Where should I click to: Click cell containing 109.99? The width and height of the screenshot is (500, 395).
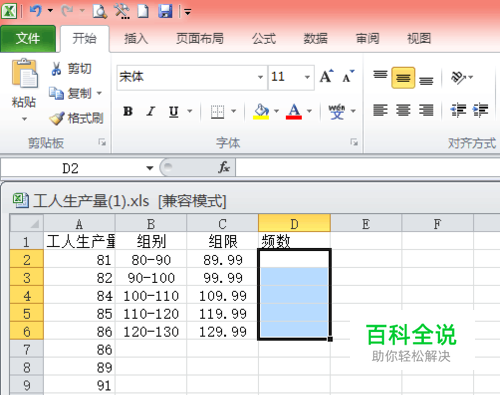[x=222, y=296]
